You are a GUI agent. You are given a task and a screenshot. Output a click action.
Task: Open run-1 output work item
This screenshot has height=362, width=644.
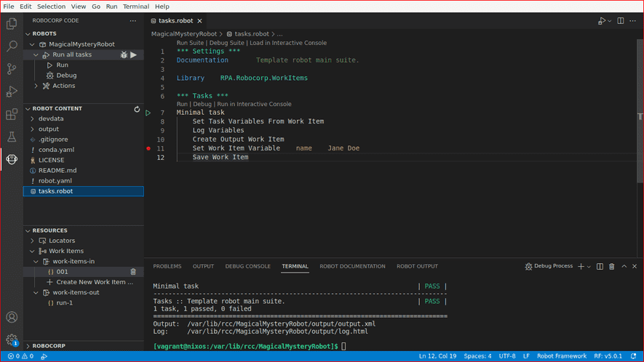(65, 303)
